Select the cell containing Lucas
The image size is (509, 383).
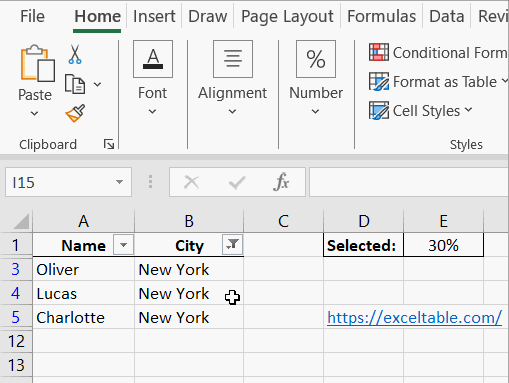(83, 293)
